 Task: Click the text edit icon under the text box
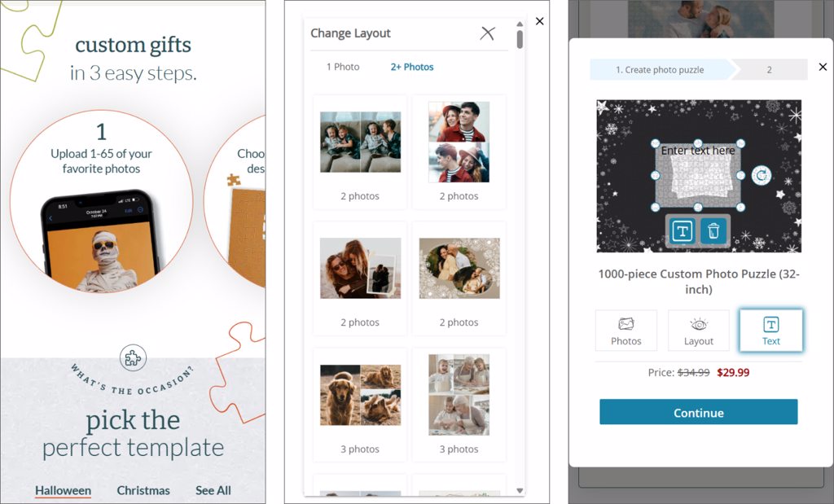682,230
